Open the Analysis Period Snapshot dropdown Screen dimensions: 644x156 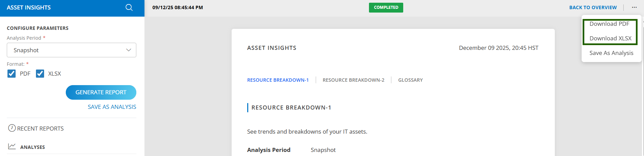(x=71, y=50)
